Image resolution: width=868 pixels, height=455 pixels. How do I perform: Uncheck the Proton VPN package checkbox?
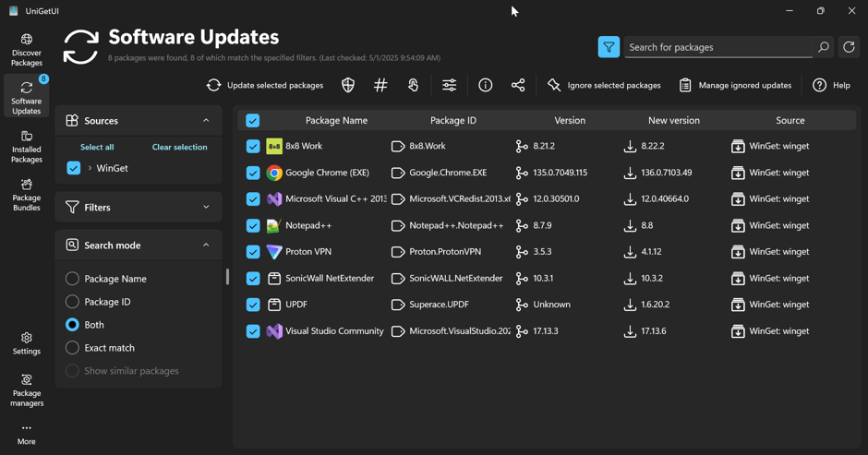[x=253, y=252]
